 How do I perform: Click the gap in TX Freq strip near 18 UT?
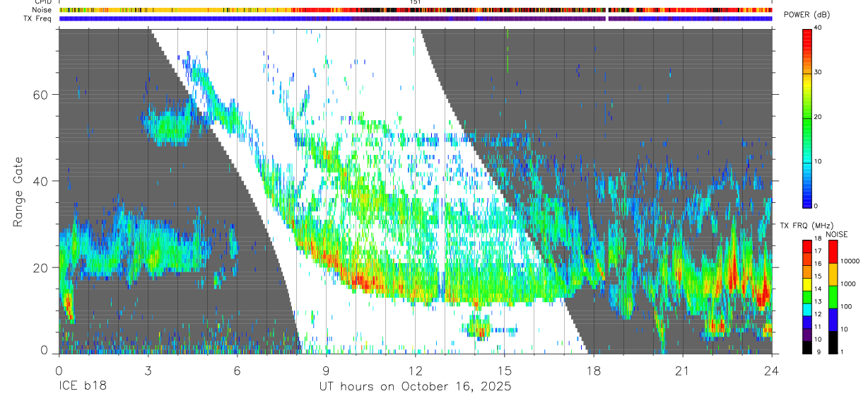pyautogui.click(x=607, y=18)
